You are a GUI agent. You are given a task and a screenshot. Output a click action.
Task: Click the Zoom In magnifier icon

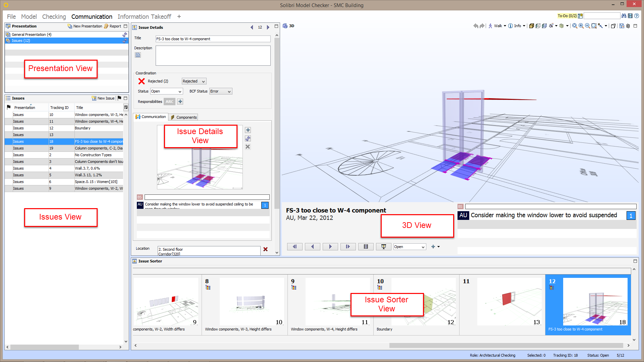pos(581,26)
